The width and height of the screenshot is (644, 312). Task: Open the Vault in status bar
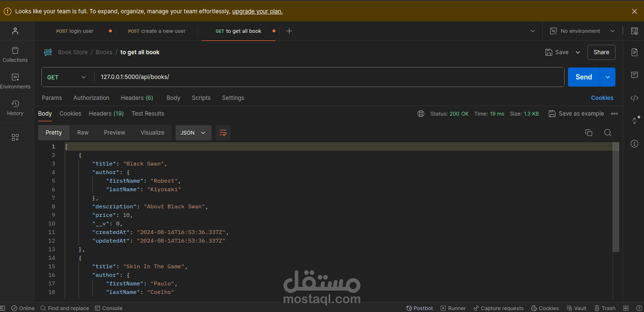576,308
